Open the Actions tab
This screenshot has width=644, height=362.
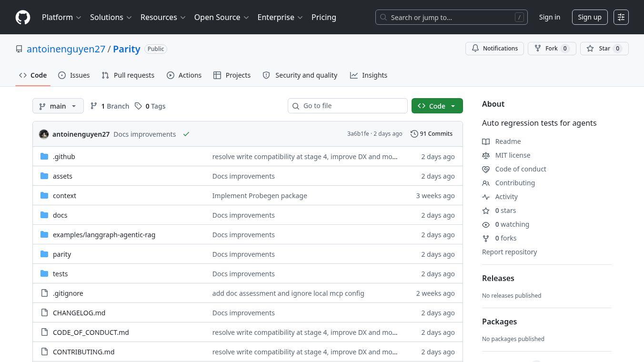[184, 75]
